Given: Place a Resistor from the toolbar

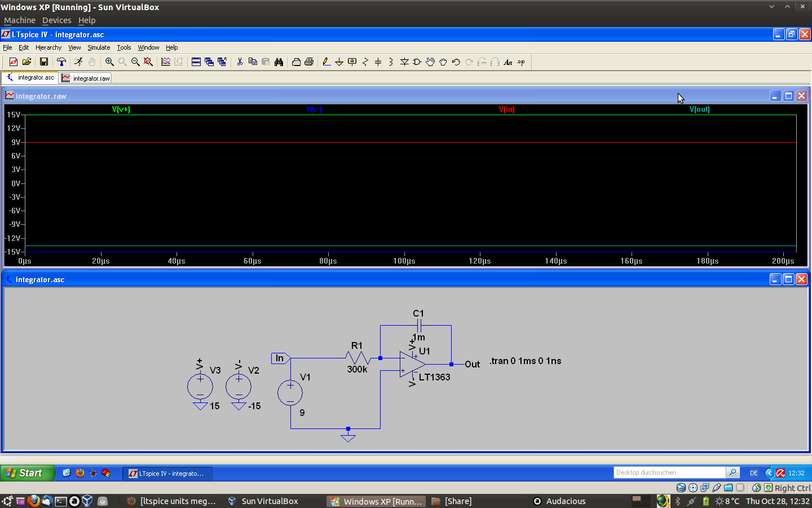Looking at the screenshot, I should click(365, 62).
